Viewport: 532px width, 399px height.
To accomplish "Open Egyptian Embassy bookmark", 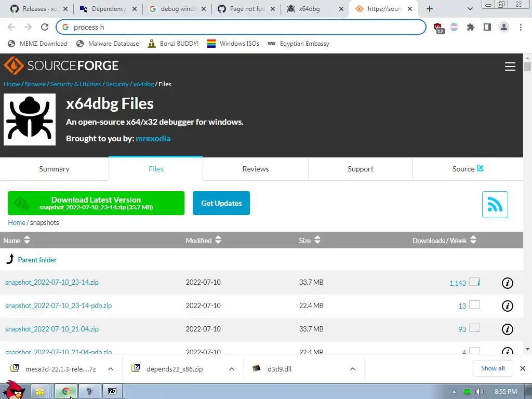I will pos(299,44).
